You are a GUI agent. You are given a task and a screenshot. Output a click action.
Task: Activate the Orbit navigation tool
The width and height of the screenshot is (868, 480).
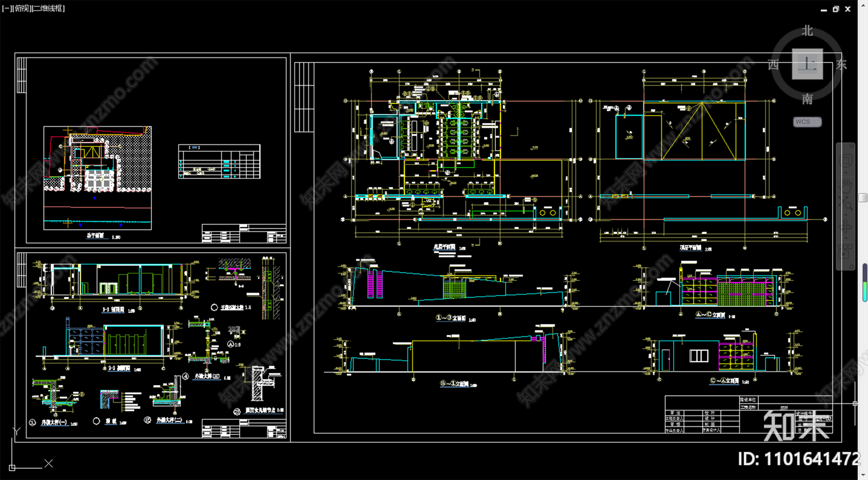coord(845,227)
